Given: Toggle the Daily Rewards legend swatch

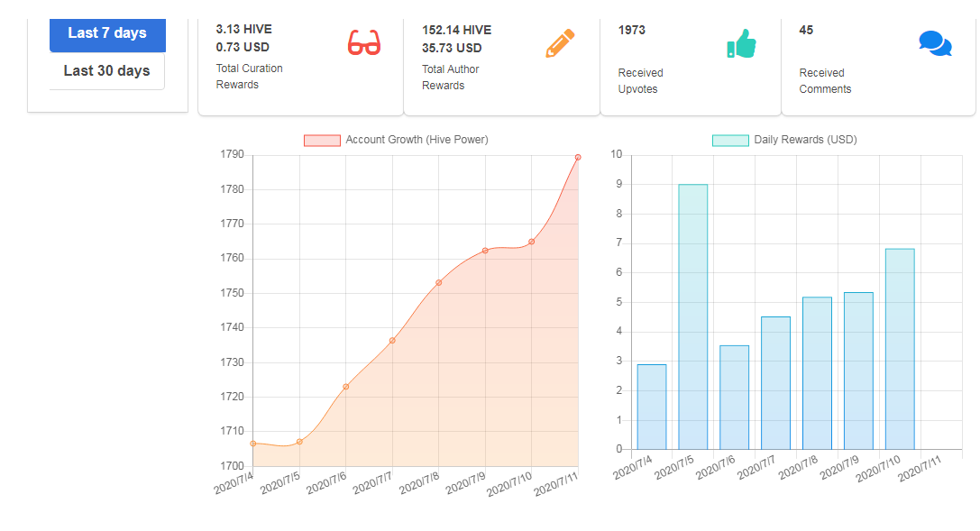Looking at the screenshot, I should (x=730, y=140).
